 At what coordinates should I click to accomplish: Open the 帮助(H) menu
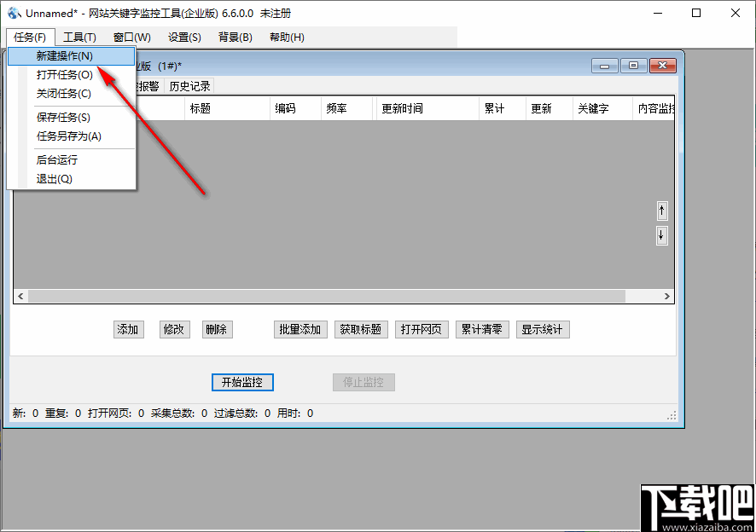(286, 37)
